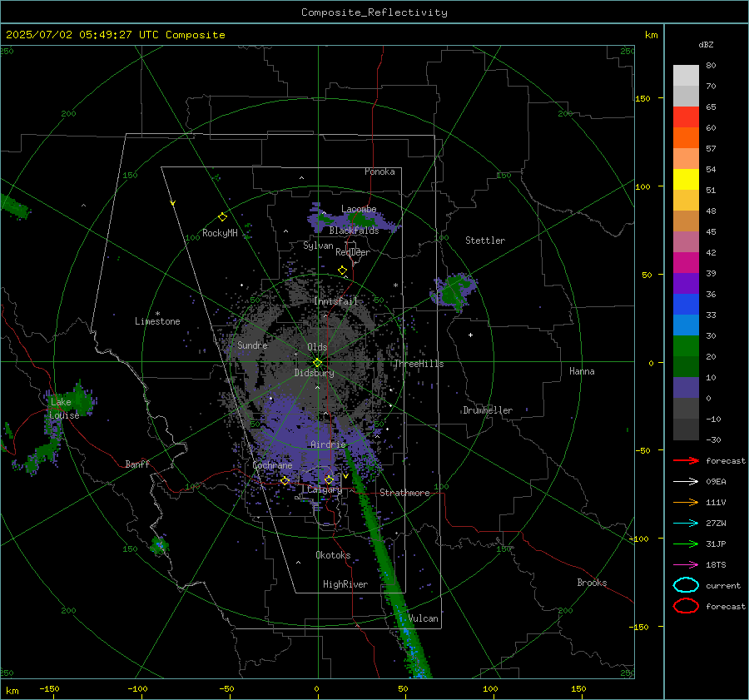
Task: Click the blue 33-36 dBZ color swatch
Action: click(686, 305)
